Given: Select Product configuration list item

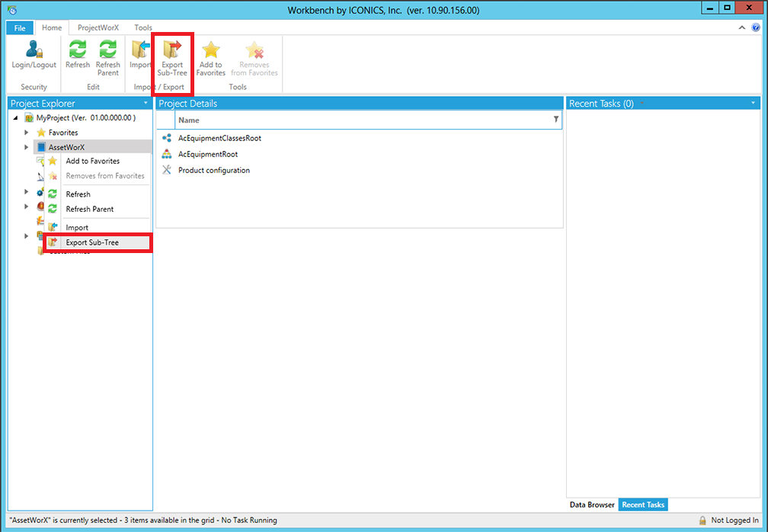Looking at the screenshot, I should coord(213,170).
